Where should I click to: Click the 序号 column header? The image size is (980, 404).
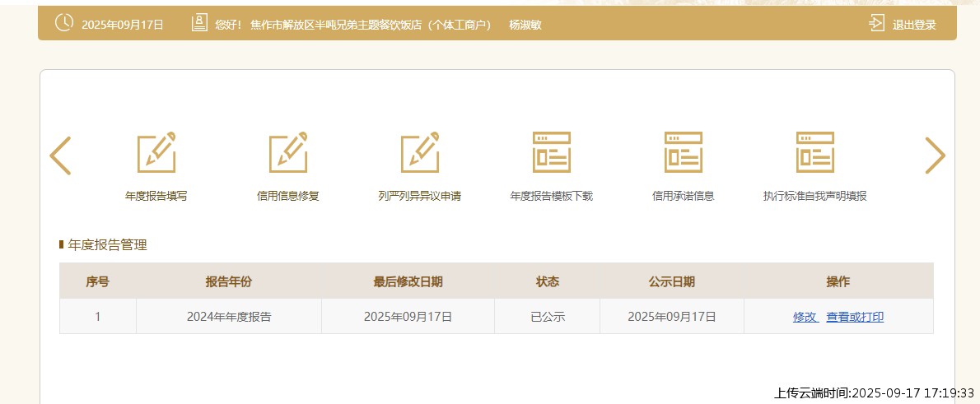pos(97,281)
